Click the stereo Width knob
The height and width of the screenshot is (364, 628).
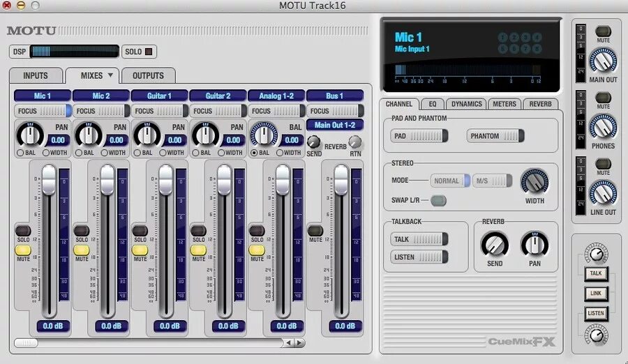(534, 182)
